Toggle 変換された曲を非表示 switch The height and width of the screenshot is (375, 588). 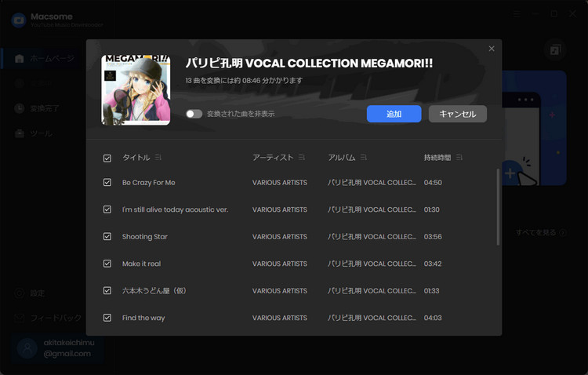tap(194, 114)
